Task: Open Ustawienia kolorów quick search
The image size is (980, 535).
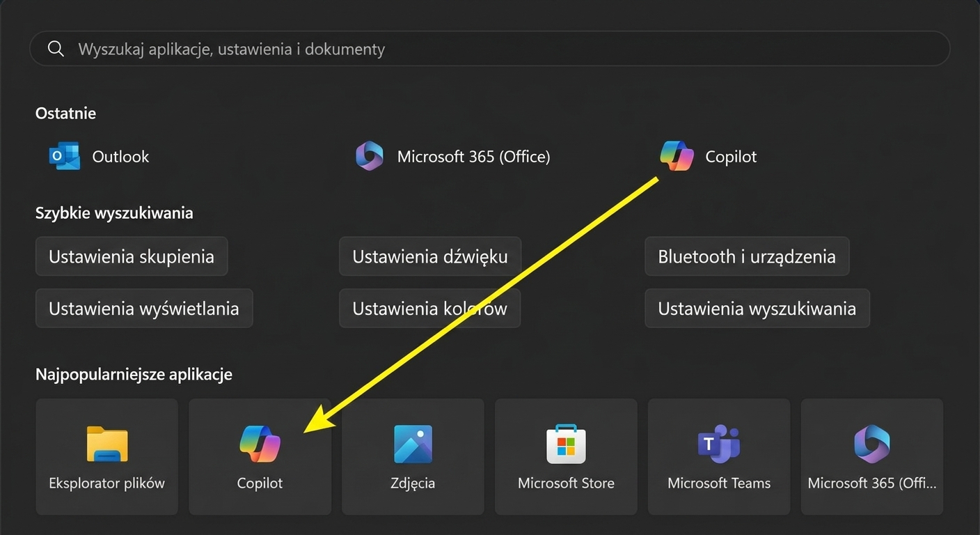Action: tap(430, 309)
